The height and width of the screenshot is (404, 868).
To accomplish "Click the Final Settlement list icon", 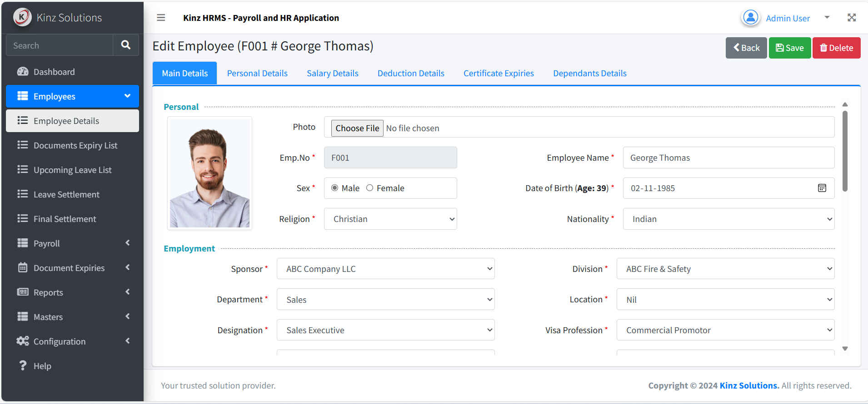I will pos(23,219).
